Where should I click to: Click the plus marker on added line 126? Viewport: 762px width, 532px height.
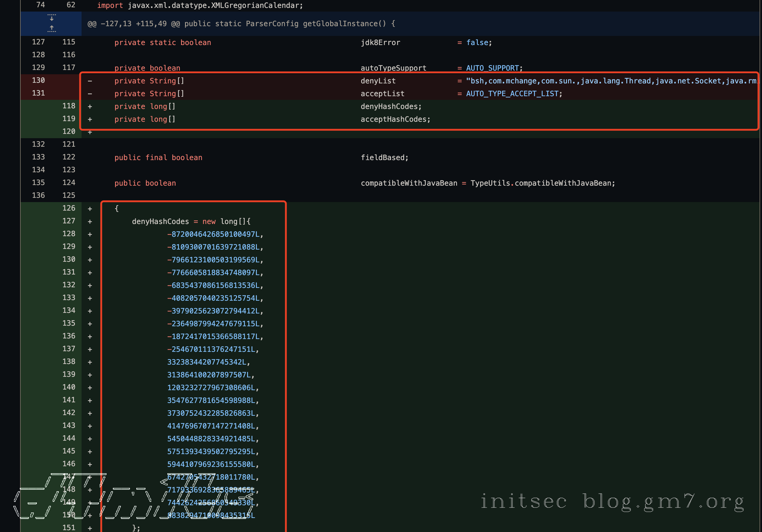point(89,209)
